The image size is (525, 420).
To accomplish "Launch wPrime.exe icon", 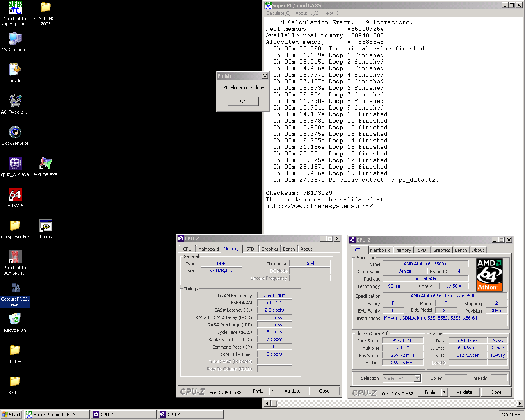I will click(x=46, y=164).
